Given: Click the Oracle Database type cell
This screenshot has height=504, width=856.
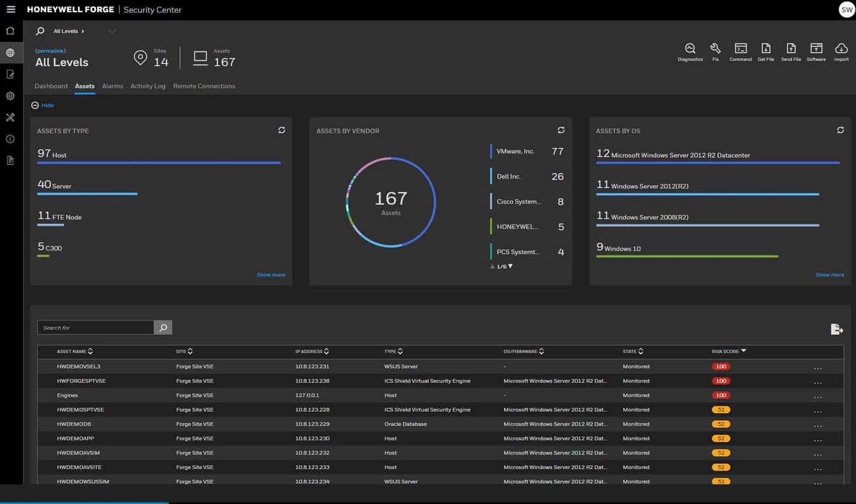Looking at the screenshot, I should click(x=405, y=424).
